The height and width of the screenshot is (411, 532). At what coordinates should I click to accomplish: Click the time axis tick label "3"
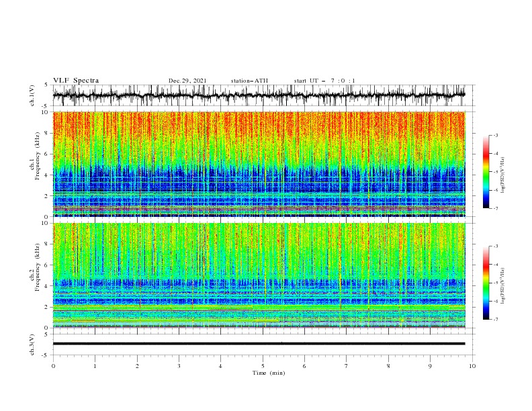coord(179,366)
